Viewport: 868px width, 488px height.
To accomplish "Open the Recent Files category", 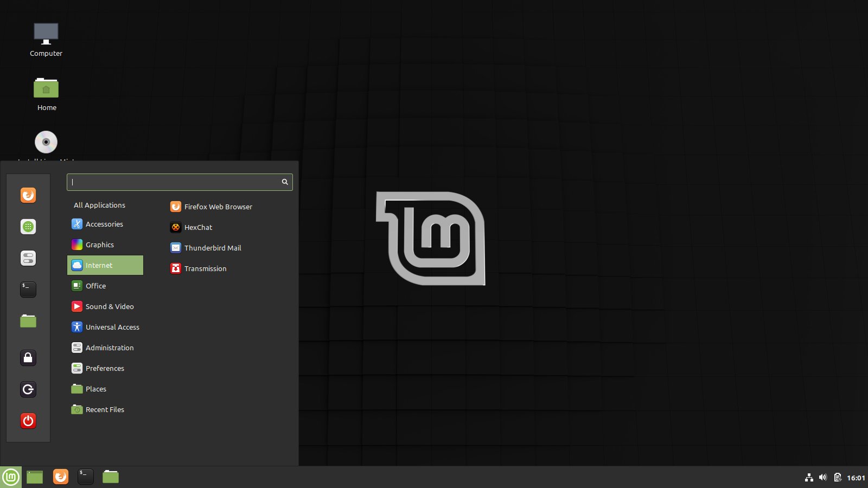I will (105, 409).
